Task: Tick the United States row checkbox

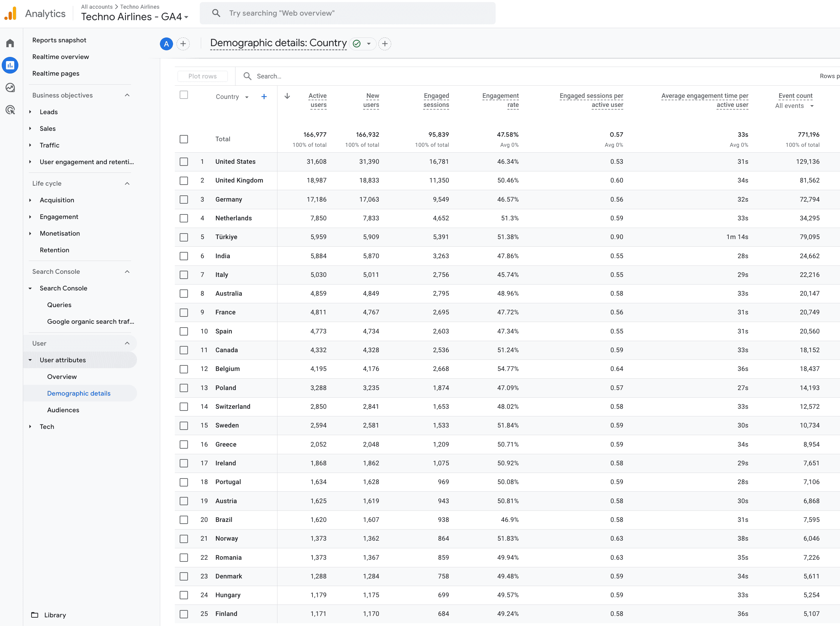Action: coord(184,162)
